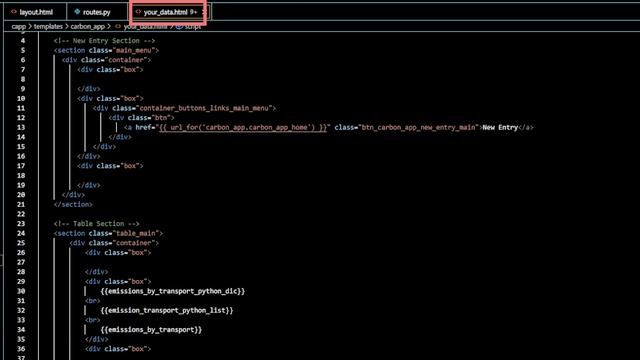Click the div class btn line

pyautogui.click(x=141, y=118)
